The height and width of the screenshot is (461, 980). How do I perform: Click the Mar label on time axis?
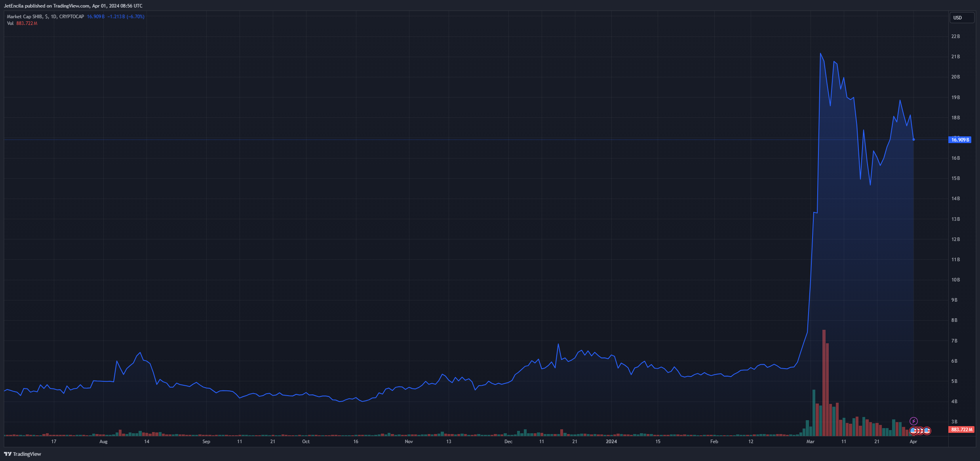click(810, 442)
